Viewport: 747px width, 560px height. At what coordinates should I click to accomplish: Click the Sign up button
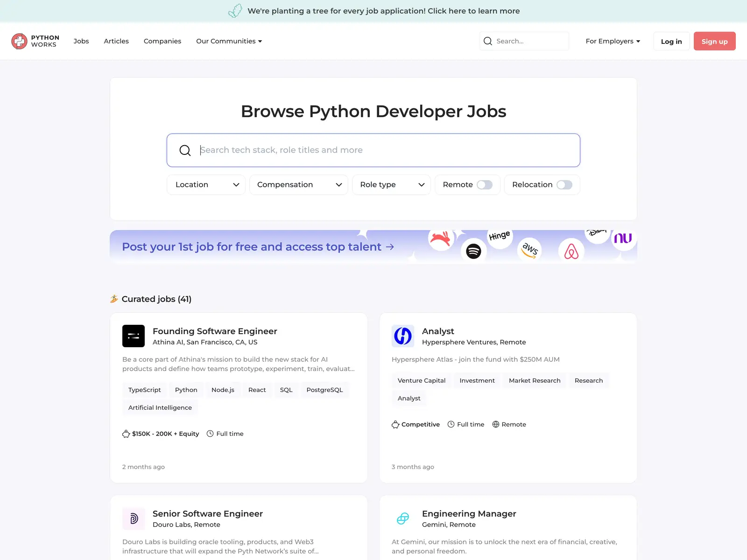[x=715, y=41]
